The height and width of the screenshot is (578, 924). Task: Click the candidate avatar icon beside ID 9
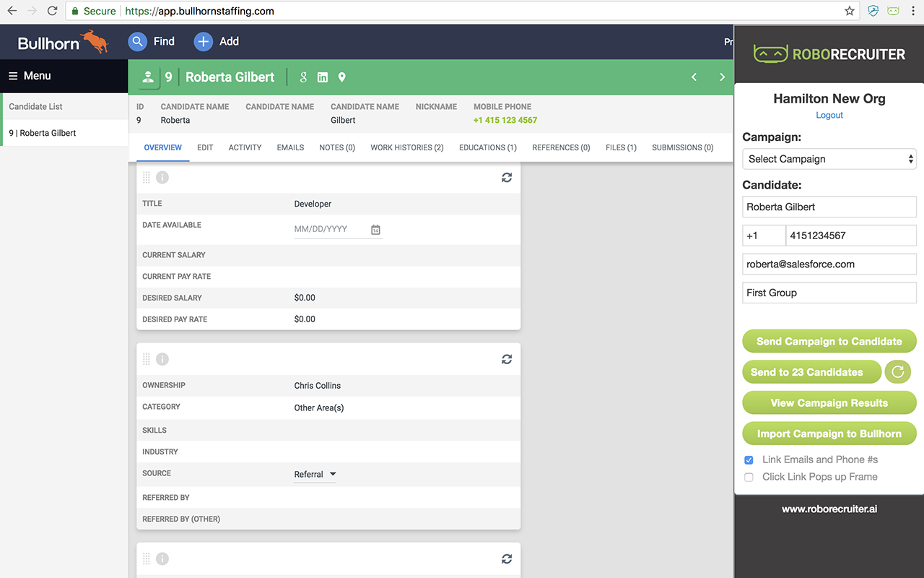pyautogui.click(x=148, y=77)
